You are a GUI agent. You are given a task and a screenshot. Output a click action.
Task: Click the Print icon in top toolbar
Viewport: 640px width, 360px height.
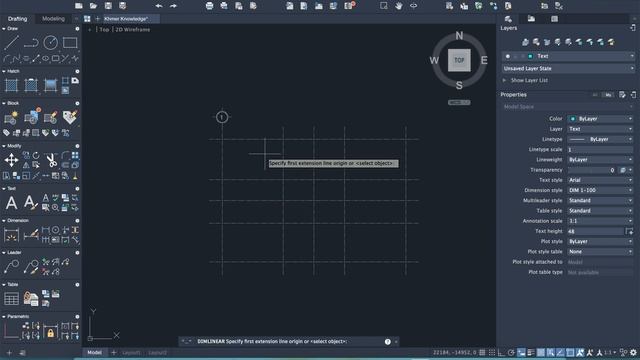(209, 6)
